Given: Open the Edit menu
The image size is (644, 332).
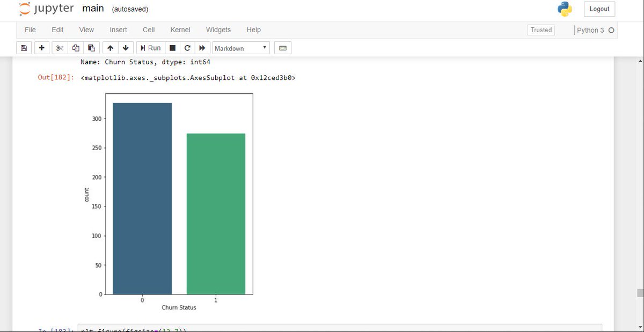Looking at the screenshot, I should click(x=57, y=29).
